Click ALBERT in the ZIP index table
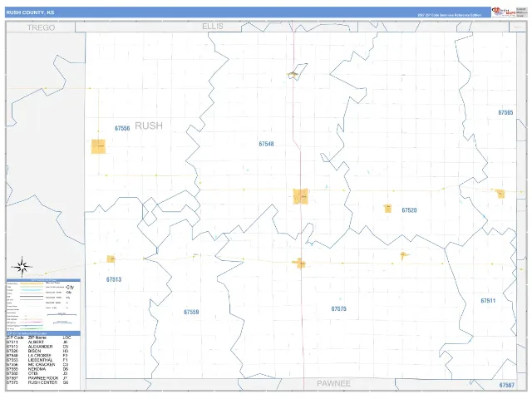 (36, 342)
